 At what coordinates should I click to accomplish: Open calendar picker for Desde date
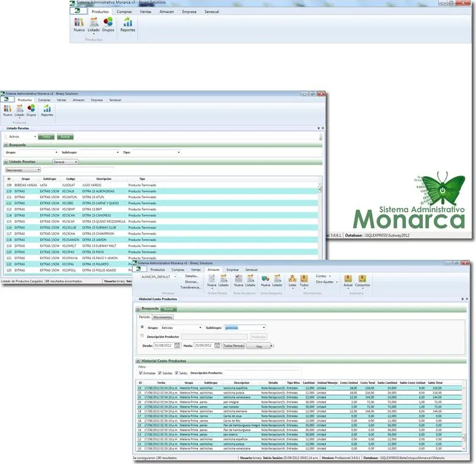[177, 345]
